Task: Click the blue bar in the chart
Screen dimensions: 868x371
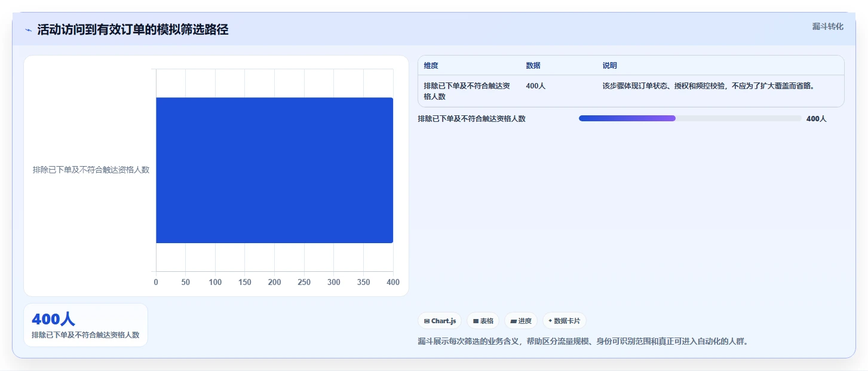Action: click(x=274, y=170)
